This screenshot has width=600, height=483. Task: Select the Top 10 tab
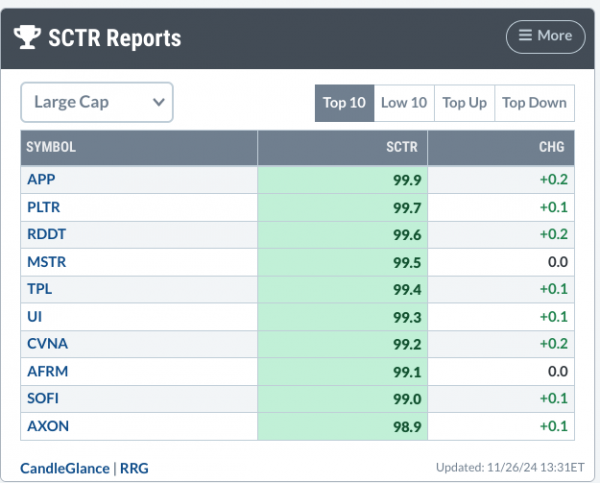pyautogui.click(x=344, y=103)
